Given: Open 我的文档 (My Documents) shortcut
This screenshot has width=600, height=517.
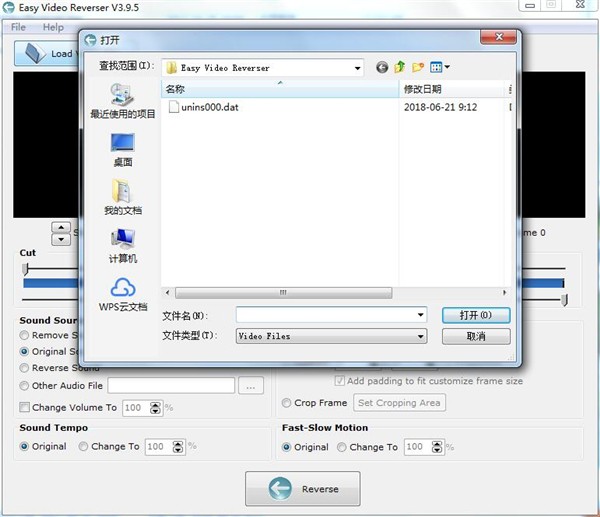Looking at the screenshot, I should pos(122,197).
